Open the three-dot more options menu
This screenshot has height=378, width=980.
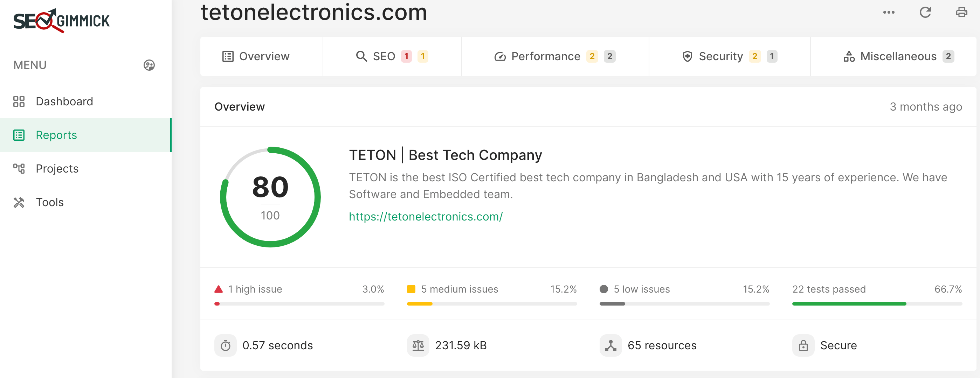tap(888, 13)
